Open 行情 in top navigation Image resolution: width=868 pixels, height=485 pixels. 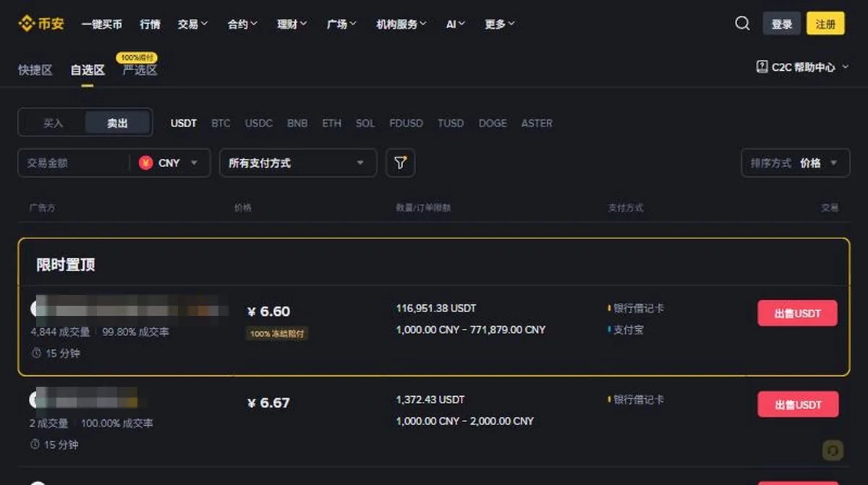pyautogui.click(x=150, y=24)
